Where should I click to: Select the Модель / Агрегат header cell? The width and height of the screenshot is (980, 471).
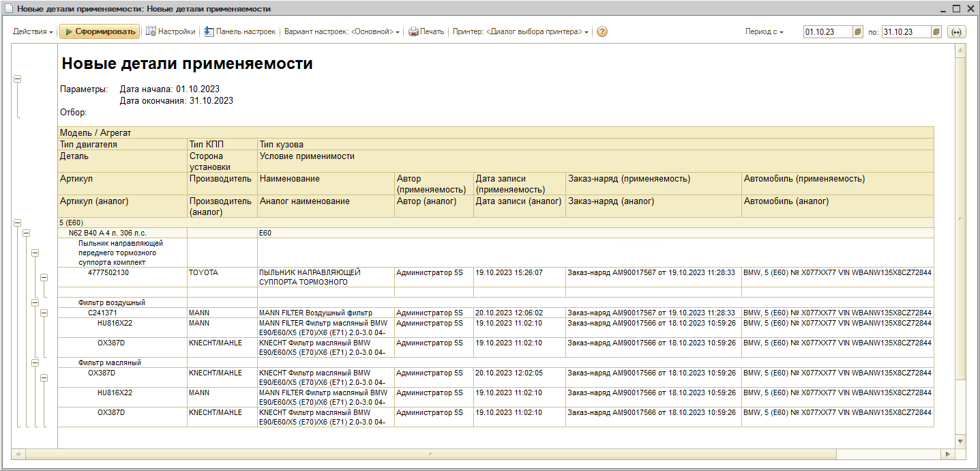496,133
